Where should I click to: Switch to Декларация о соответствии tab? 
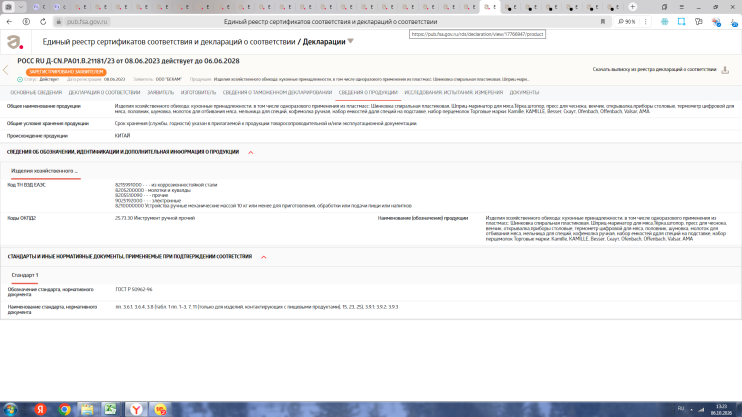pyautogui.click(x=104, y=93)
